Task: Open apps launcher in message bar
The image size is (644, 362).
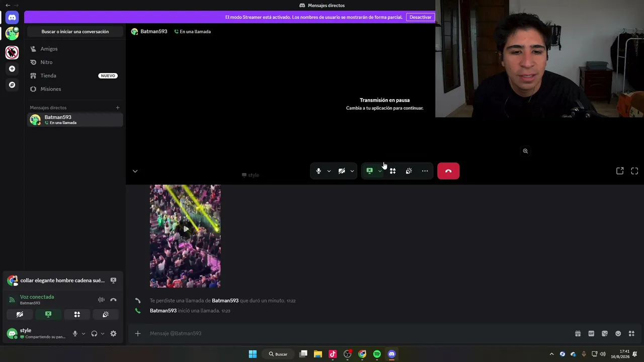Action: click(631, 333)
